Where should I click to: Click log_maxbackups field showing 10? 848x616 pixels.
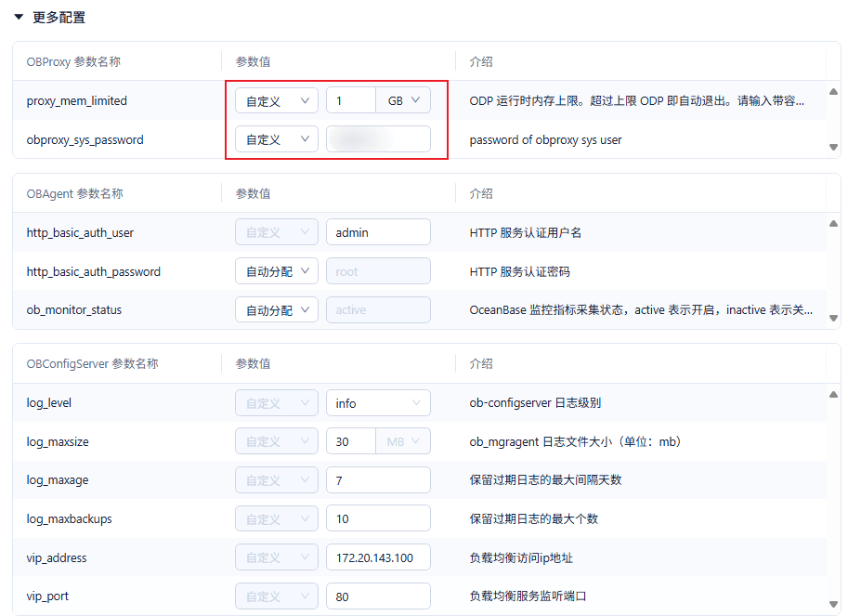[x=378, y=518]
